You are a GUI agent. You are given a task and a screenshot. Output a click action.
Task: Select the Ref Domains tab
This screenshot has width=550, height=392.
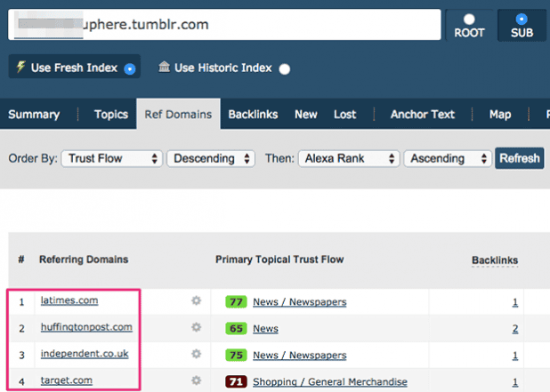[x=178, y=115]
